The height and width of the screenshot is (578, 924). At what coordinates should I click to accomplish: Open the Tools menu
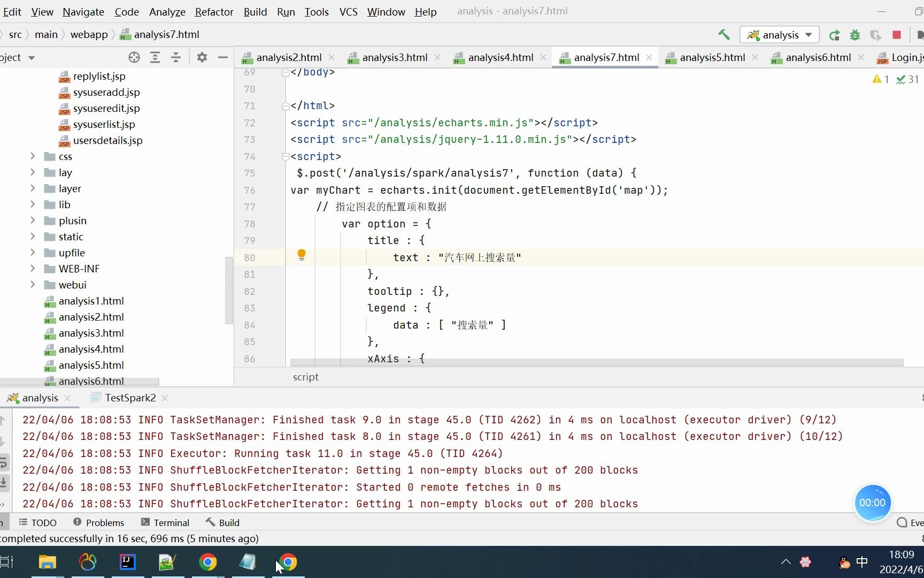point(317,12)
